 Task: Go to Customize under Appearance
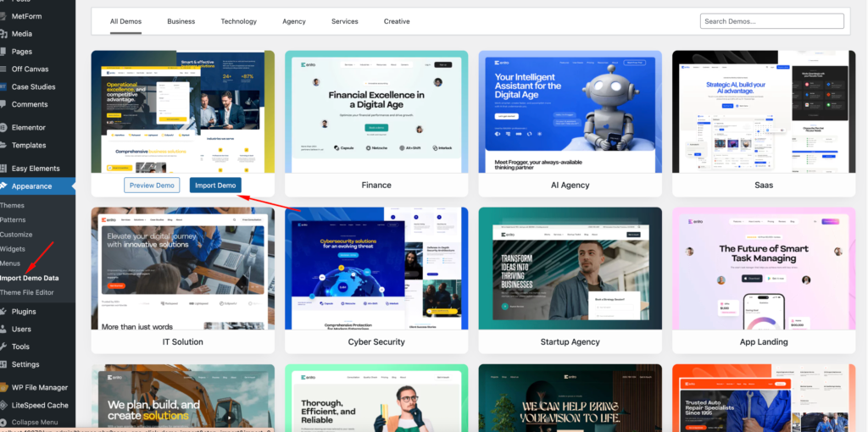(16, 235)
